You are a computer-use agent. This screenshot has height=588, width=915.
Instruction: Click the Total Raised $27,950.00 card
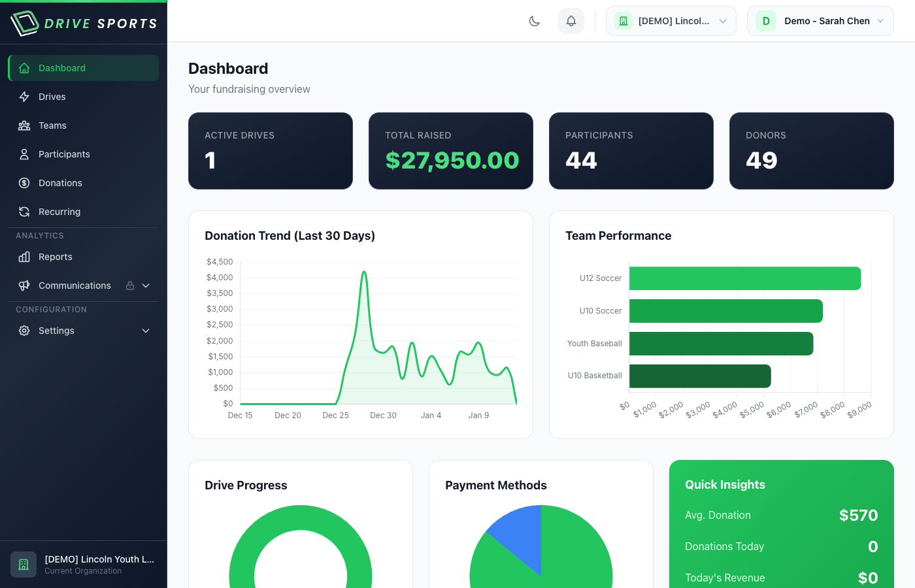point(451,151)
